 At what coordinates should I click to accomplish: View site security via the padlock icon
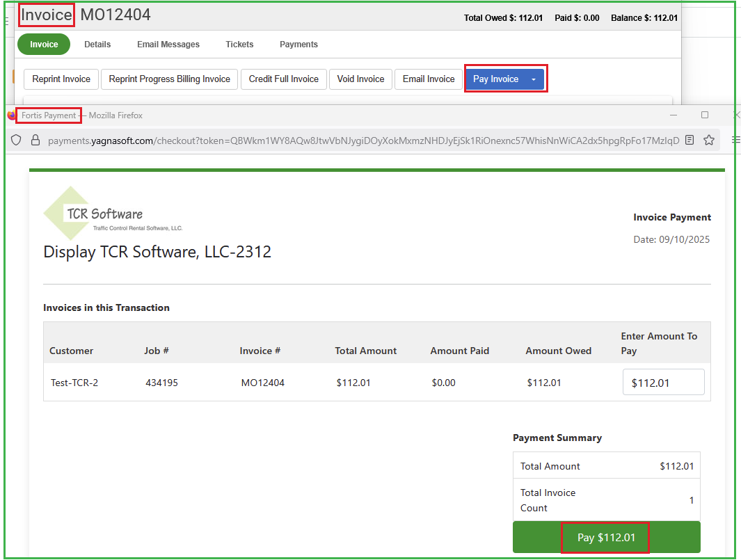point(36,140)
